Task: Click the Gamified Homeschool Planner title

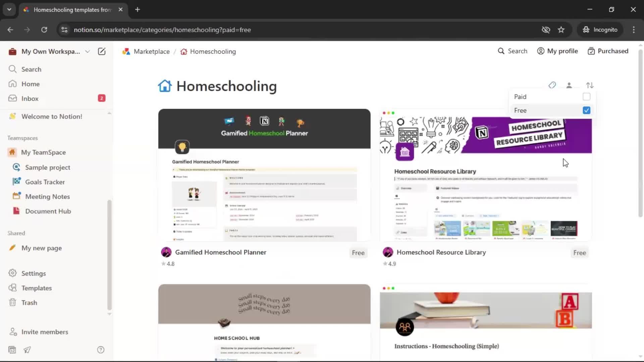Action: pyautogui.click(x=221, y=252)
